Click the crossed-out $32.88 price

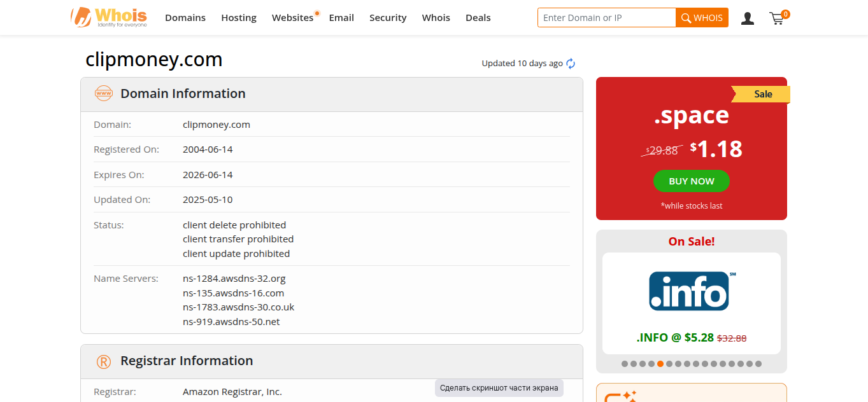[x=732, y=338]
